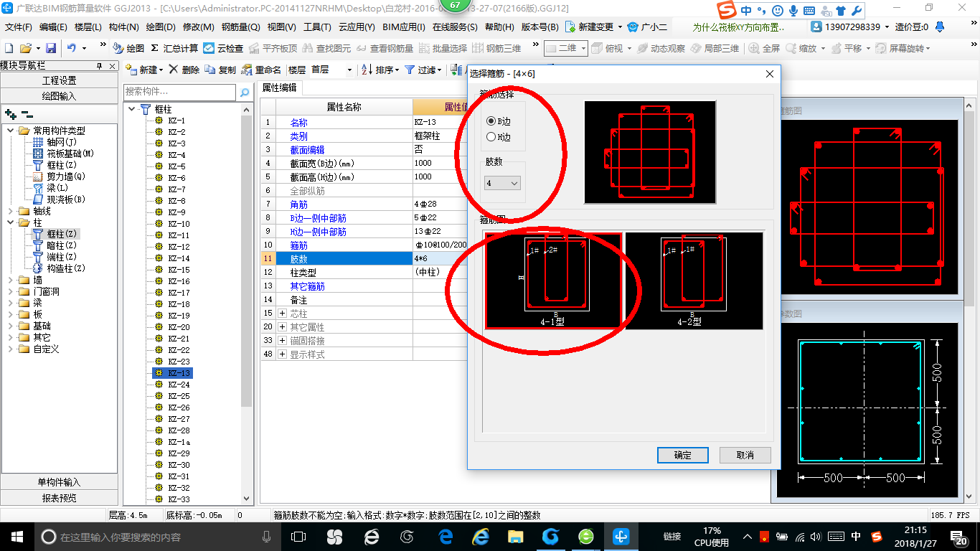This screenshot has width=980, height=551.
Task: Expand the 墙 folder
Action: tap(11, 280)
